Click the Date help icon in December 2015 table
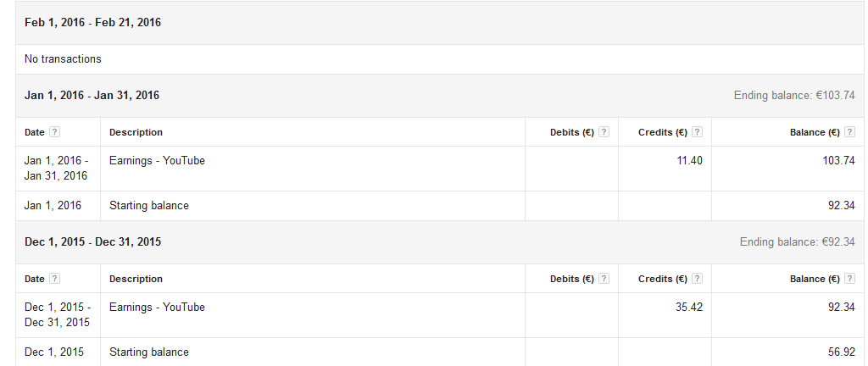868x366 pixels. pyautogui.click(x=54, y=279)
